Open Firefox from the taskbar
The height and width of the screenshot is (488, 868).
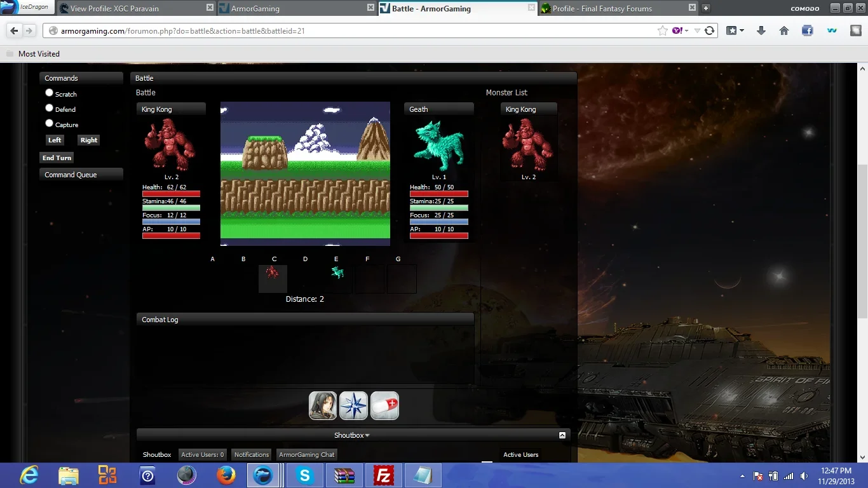pyautogui.click(x=225, y=475)
